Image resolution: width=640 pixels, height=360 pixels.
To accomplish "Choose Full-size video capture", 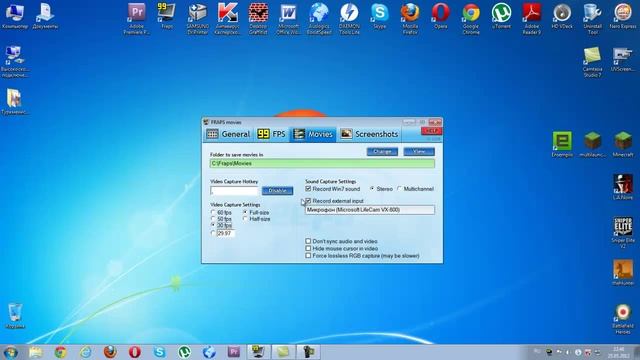I will pos(245,213).
